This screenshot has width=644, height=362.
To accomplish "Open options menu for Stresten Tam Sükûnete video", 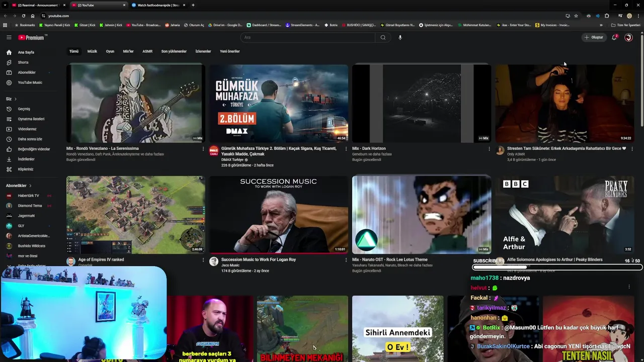I will tap(632, 149).
